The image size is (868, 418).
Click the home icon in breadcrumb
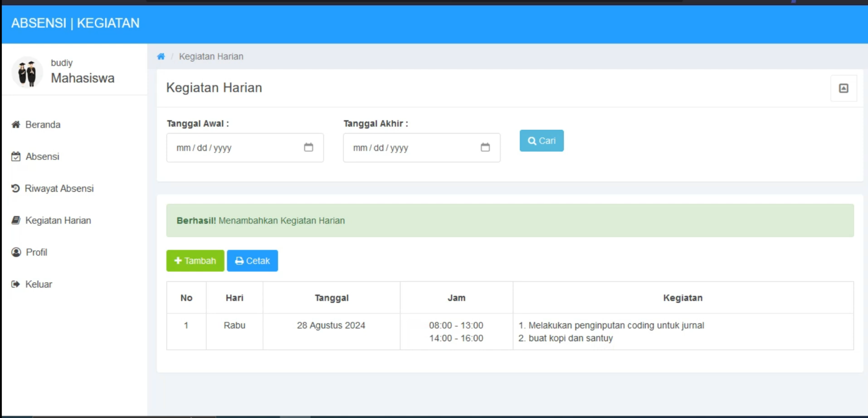point(161,56)
